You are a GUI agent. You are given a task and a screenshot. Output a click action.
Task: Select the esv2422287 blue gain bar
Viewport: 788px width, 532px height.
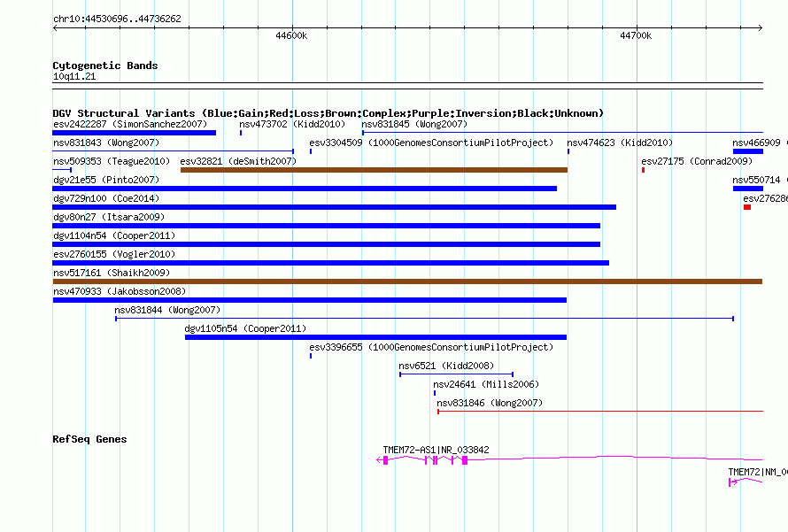(x=135, y=133)
